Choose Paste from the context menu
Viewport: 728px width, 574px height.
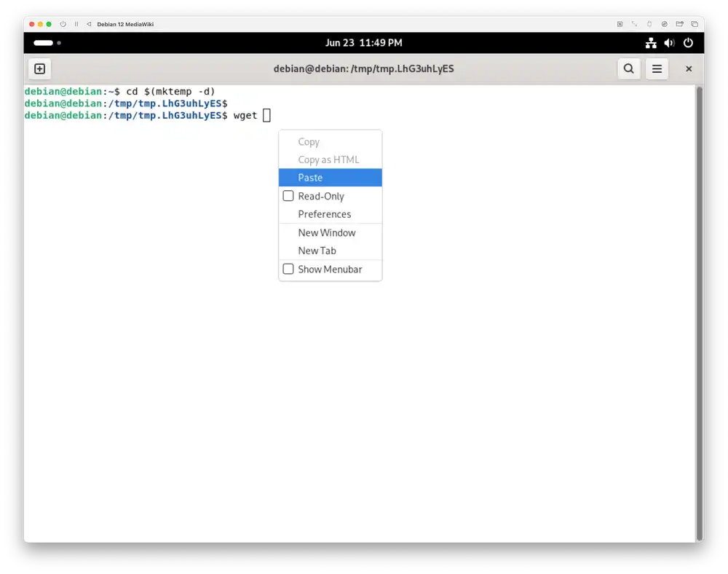click(330, 178)
